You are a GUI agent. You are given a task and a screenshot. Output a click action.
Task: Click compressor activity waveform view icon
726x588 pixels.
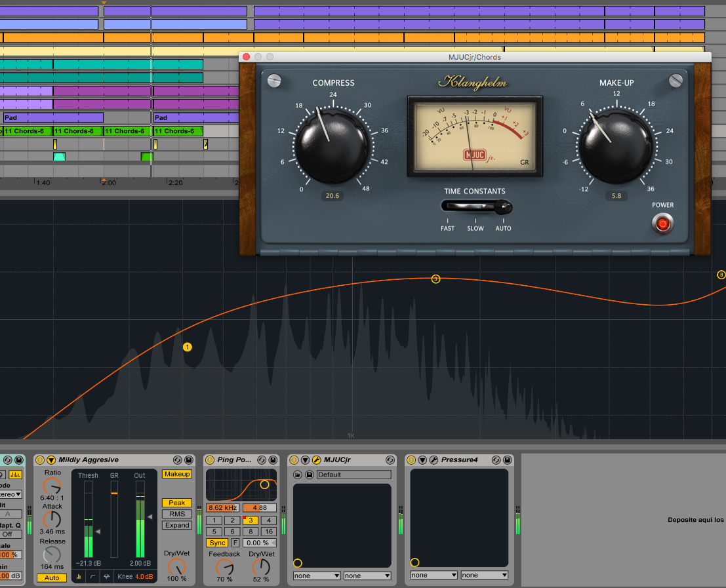(x=106, y=576)
